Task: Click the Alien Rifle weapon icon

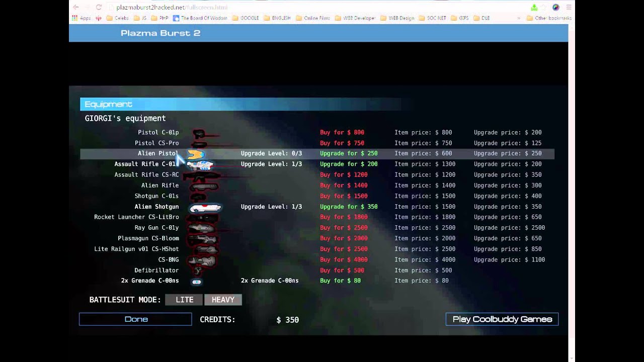Action: [203, 187]
